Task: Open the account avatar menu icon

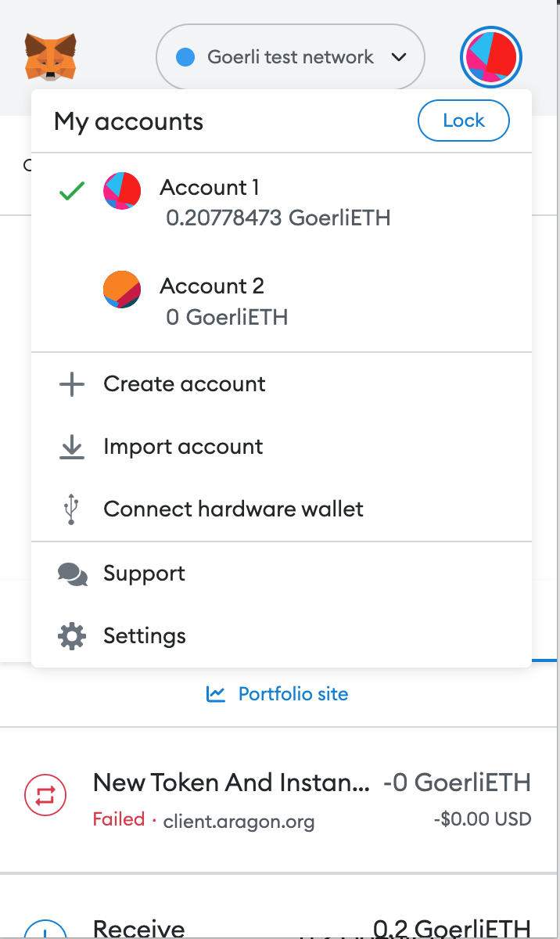Action: 491,57
